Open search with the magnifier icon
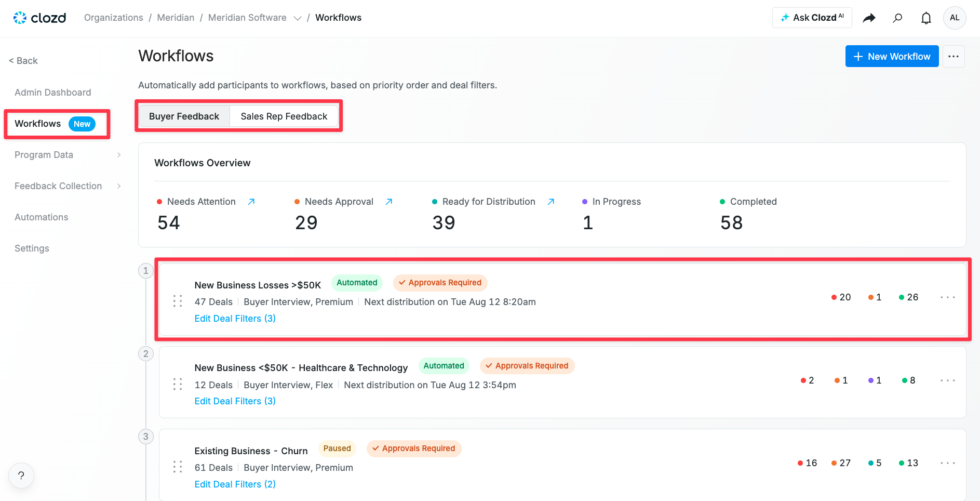The image size is (980, 501). pos(897,18)
